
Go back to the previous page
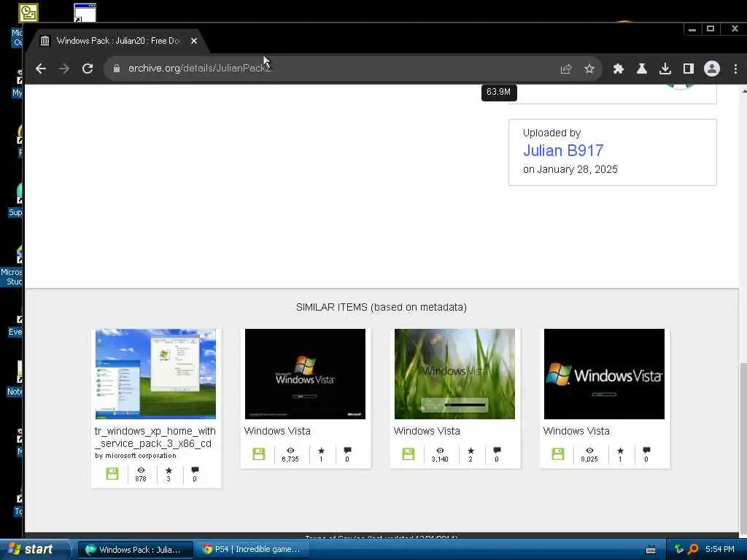41,69
